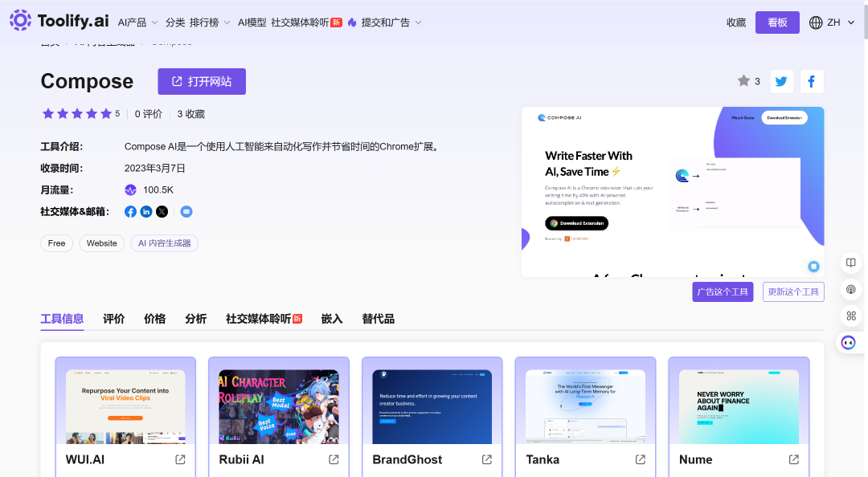Open Compose's Facebook social link

click(x=130, y=211)
